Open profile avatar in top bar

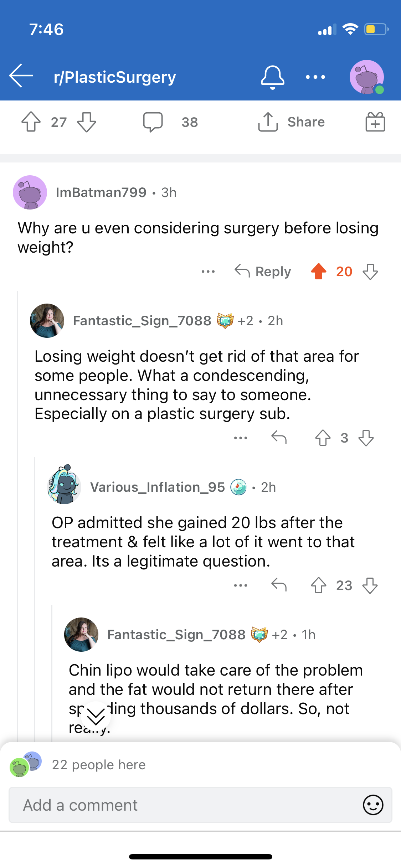367,77
